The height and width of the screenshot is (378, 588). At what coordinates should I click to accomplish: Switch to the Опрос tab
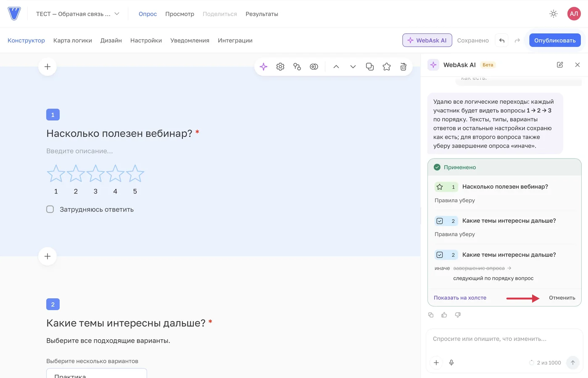pos(148,14)
